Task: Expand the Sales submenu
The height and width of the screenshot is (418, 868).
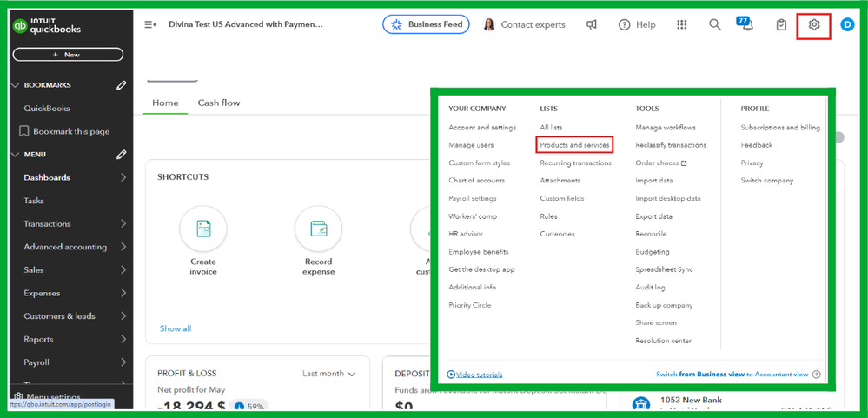Action: point(123,270)
